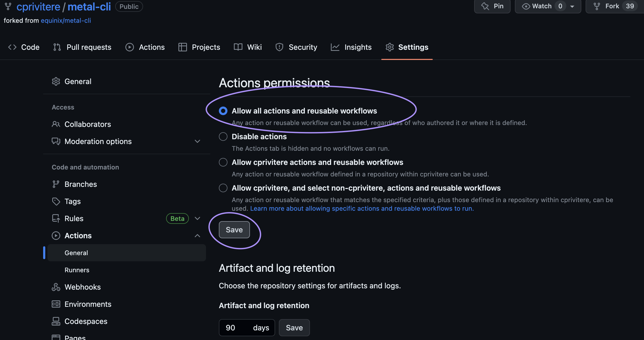Viewport: 644px width, 340px height.
Task: Click the Code tab brackets icon
Action: pyautogui.click(x=12, y=47)
